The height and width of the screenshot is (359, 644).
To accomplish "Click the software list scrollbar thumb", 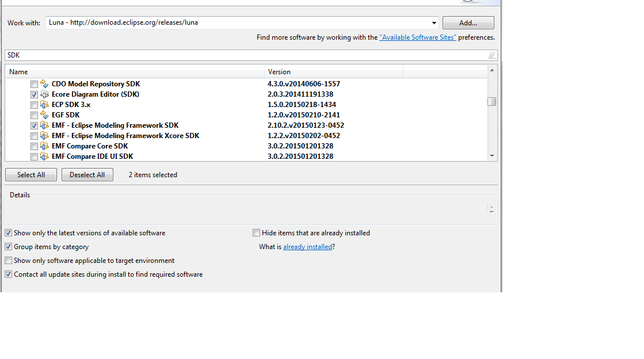I will click(491, 101).
